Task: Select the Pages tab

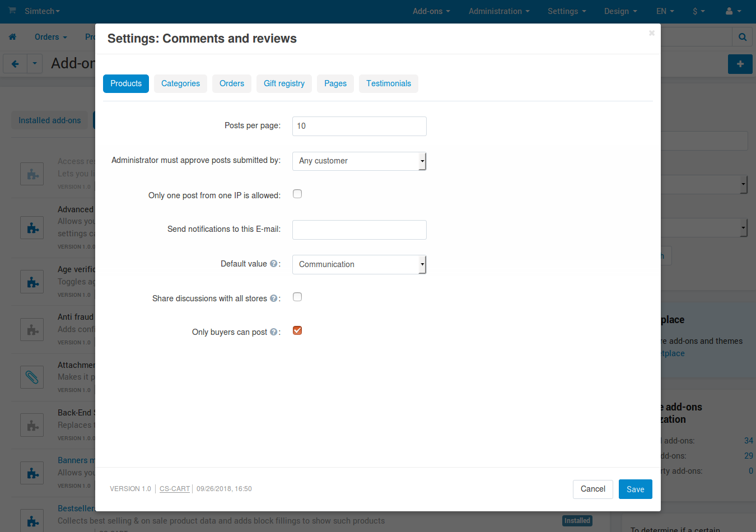Action: tap(335, 83)
